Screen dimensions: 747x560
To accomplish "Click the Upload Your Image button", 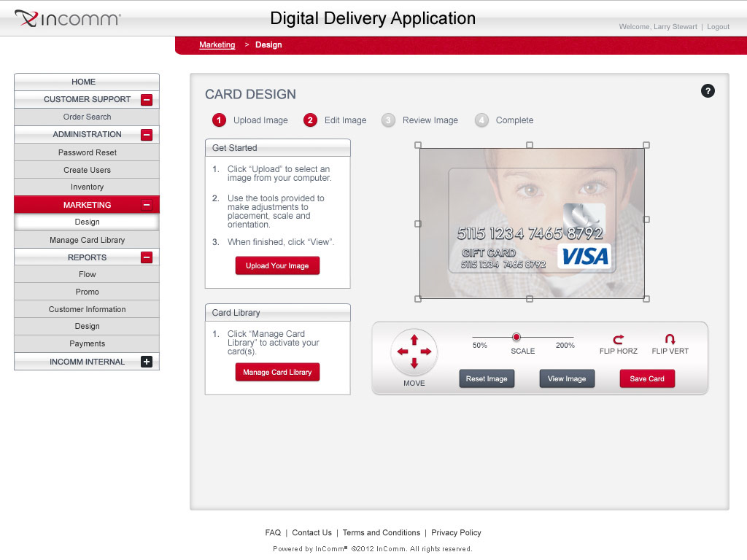I will click(277, 265).
